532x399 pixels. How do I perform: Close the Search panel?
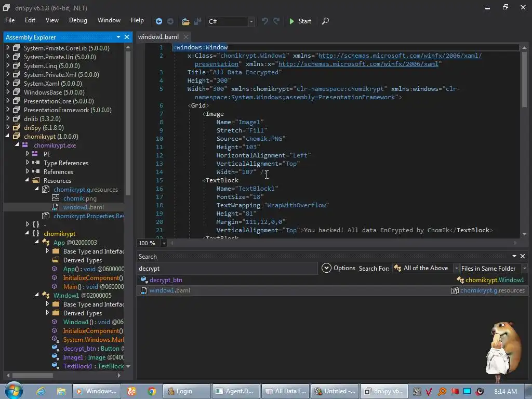523,256
